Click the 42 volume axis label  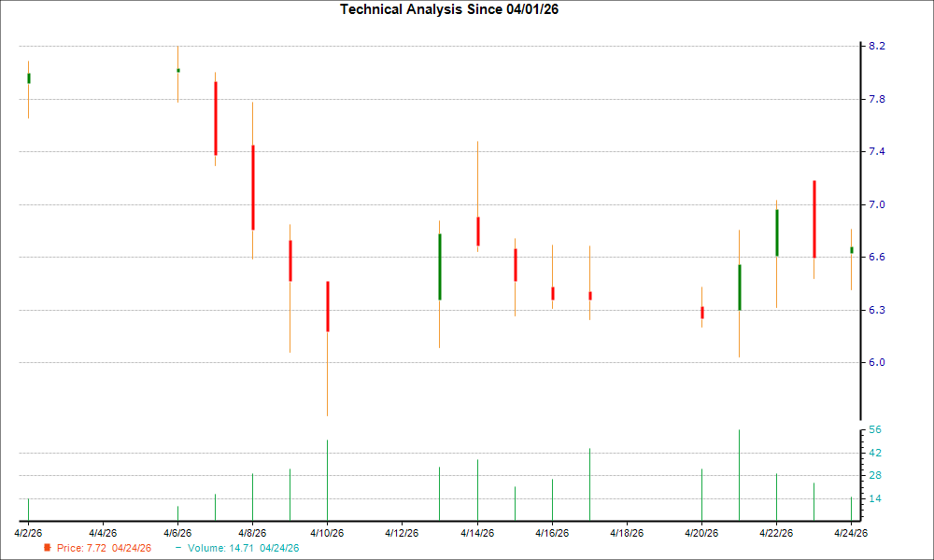(875, 453)
